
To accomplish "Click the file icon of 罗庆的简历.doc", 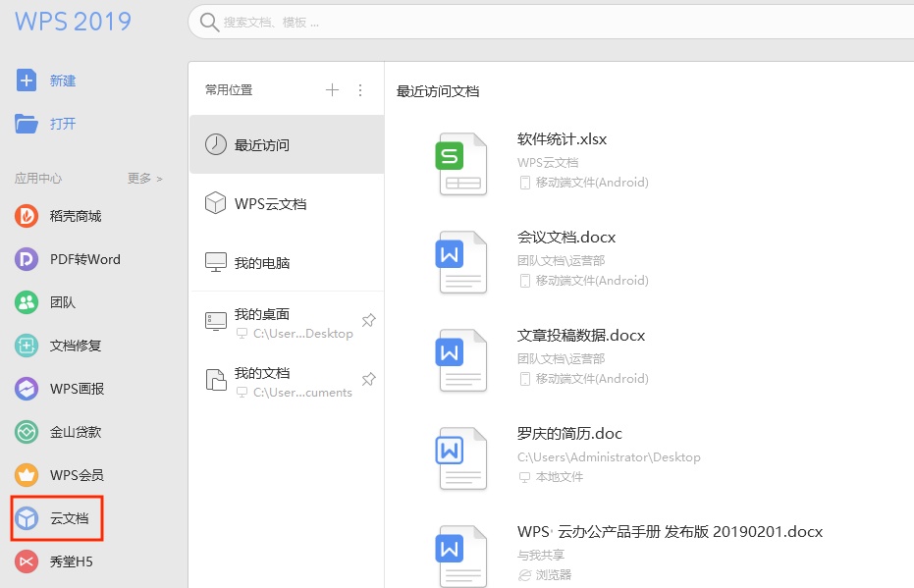I will pos(461,458).
